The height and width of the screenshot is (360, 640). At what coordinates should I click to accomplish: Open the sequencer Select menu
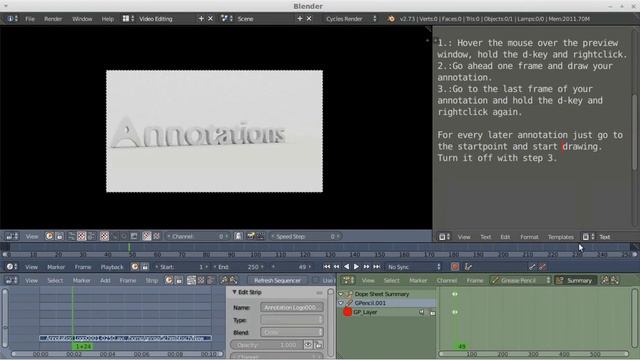(x=55, y=280)
